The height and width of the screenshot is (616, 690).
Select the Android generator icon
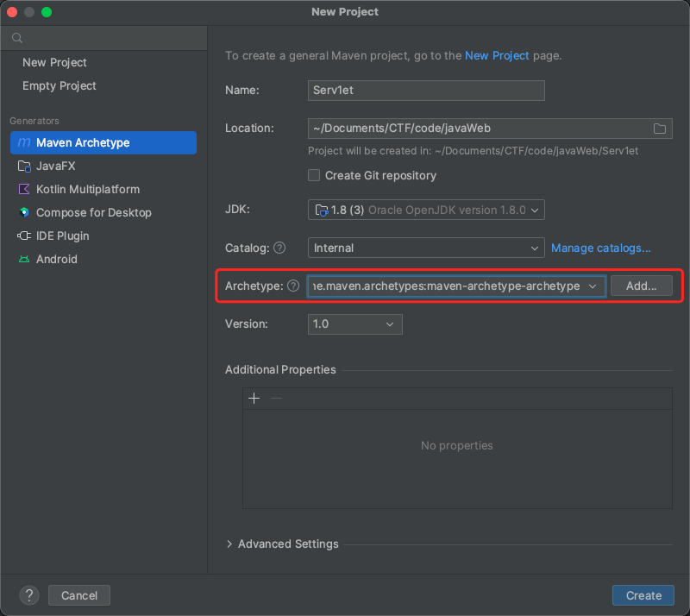23,260
